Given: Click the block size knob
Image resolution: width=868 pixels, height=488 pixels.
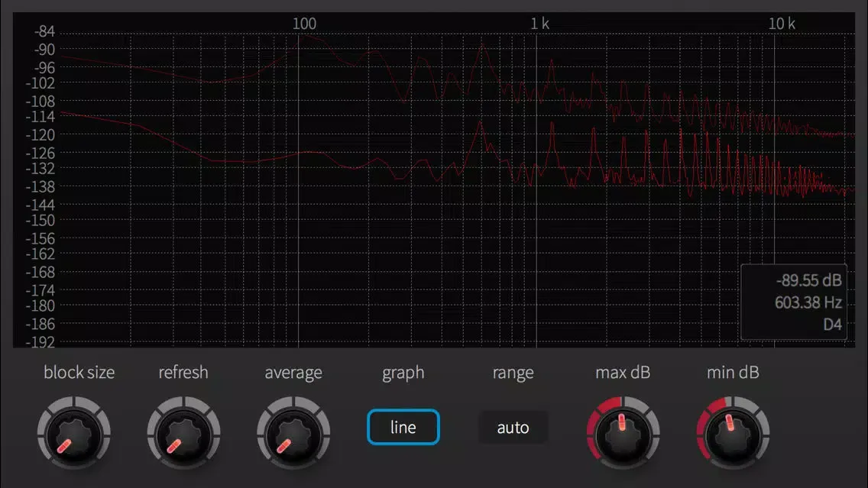Looking at the screenshot, I should [x=73, y=433].
